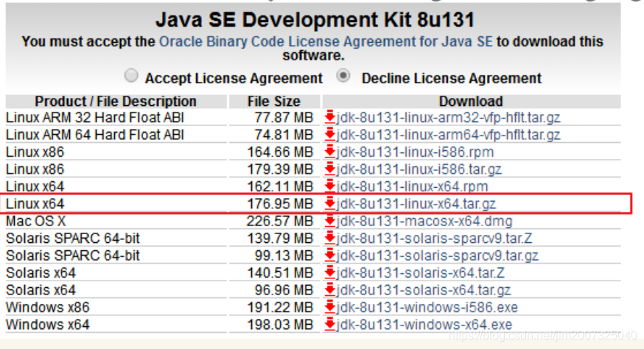
Task: Click red download arrow for linux-arm64 file
Action: (330, 134)
